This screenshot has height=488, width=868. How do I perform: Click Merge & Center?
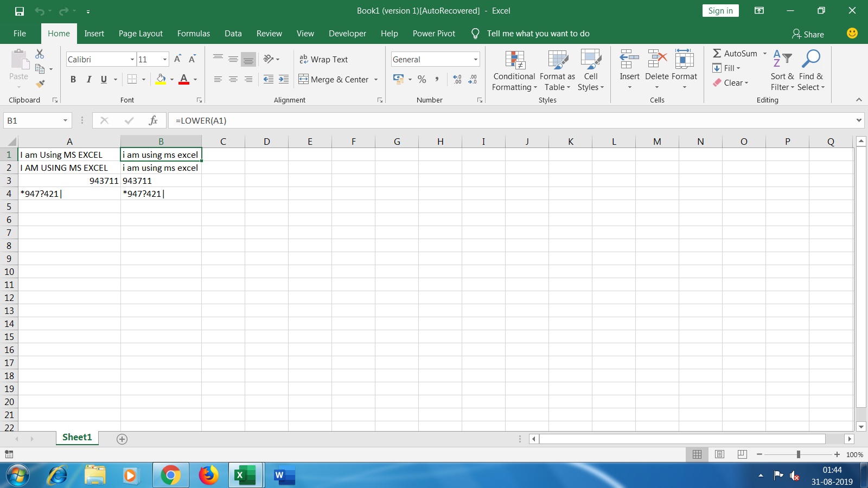(333, 79)
